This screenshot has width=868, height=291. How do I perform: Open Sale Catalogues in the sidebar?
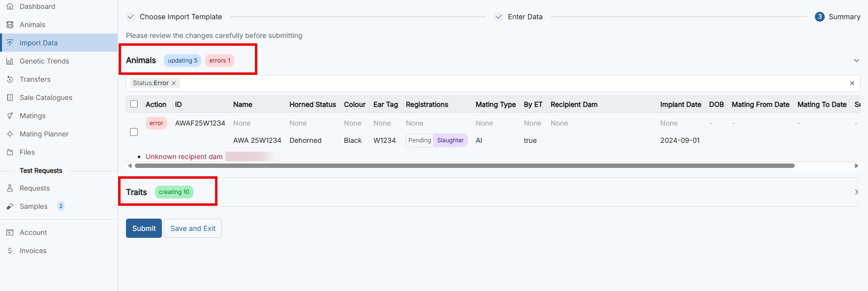coord(46,97)
